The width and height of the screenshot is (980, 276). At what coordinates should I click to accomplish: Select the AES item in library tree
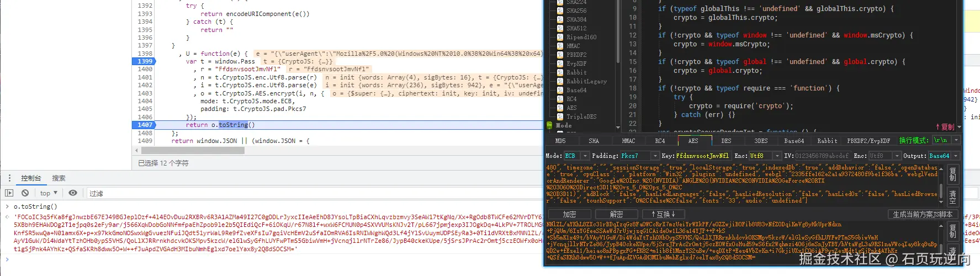coord(571,108)
